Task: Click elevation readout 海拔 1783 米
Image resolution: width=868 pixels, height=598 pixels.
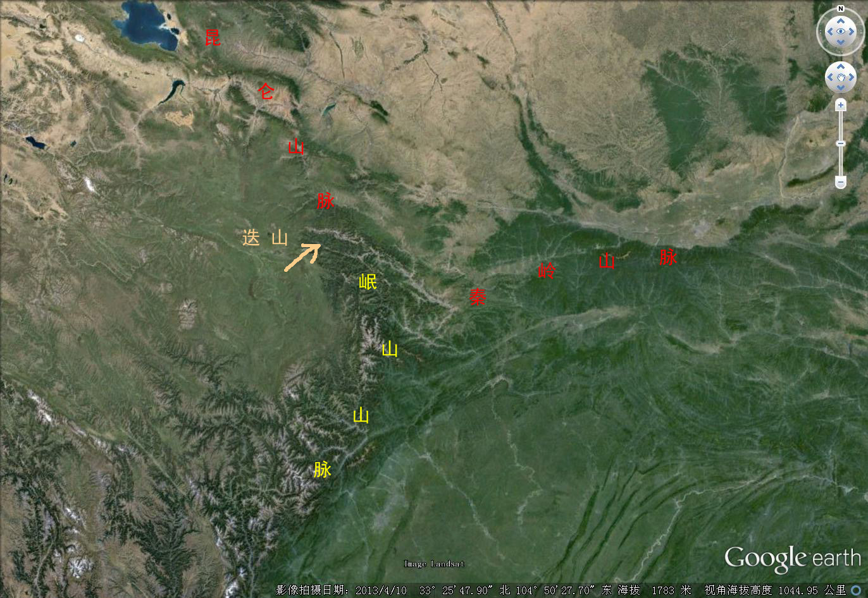Action: pyautogui.click(x=655, y=590)
